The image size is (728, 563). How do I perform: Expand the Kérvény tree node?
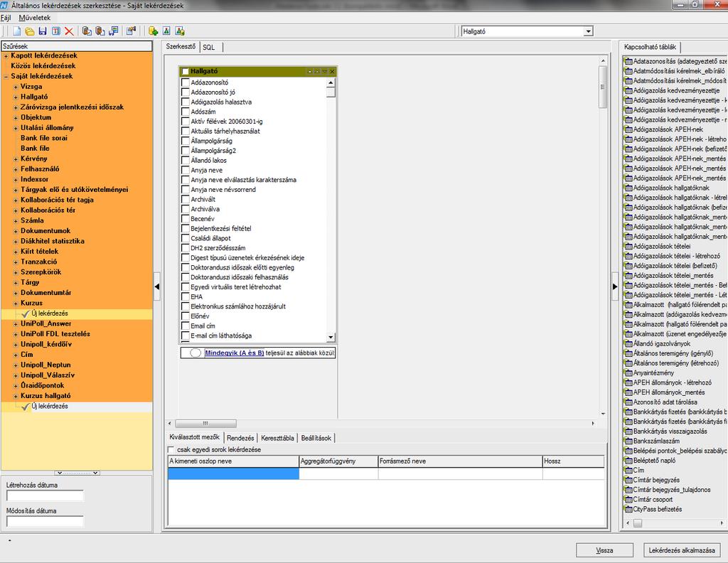pos(16,159)
